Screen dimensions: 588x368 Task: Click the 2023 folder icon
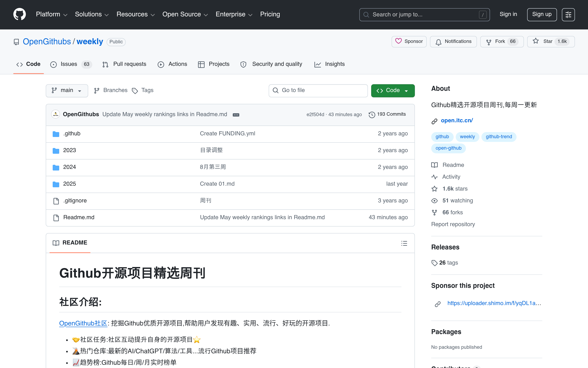click(56, 150)
